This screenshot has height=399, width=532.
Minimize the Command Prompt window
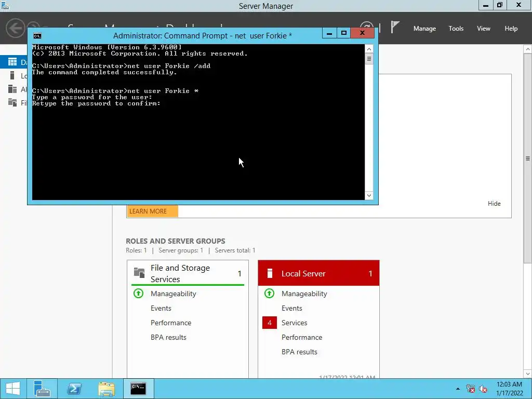329,33
